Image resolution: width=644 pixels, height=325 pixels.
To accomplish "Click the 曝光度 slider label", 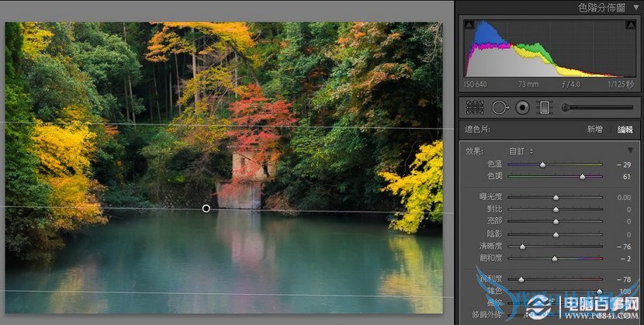I will point(491,197).
